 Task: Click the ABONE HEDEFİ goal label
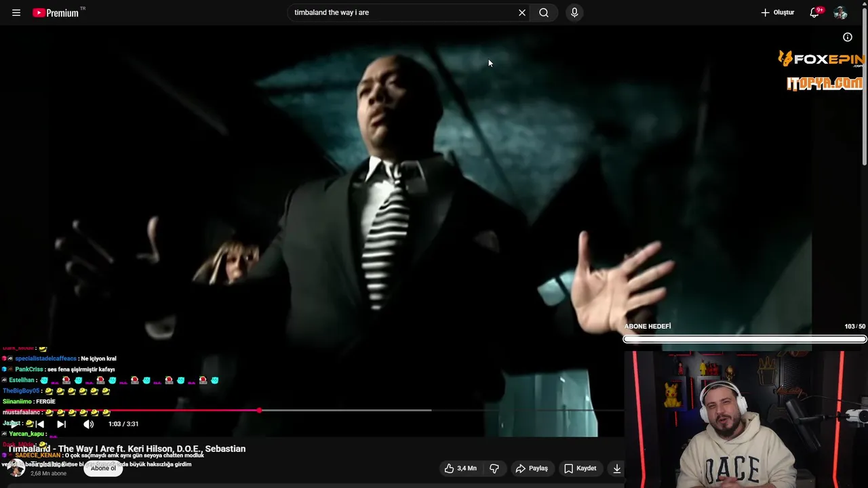pos(648,327)
